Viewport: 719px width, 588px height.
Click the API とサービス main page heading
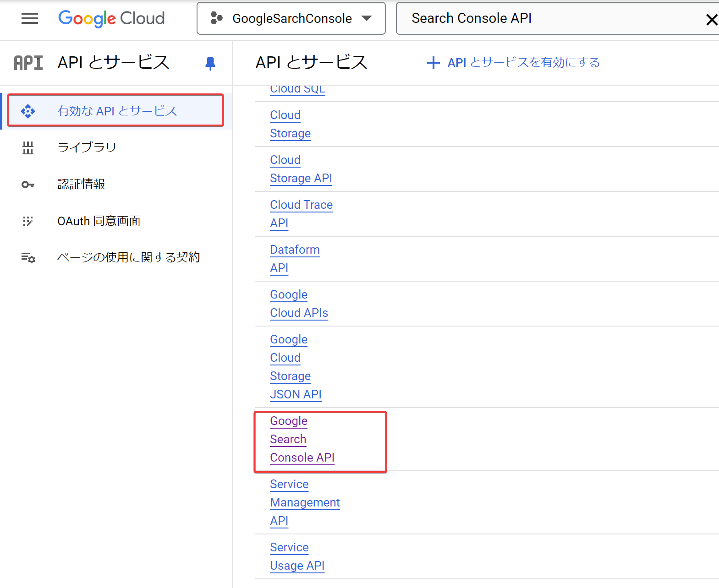point(312,63)
